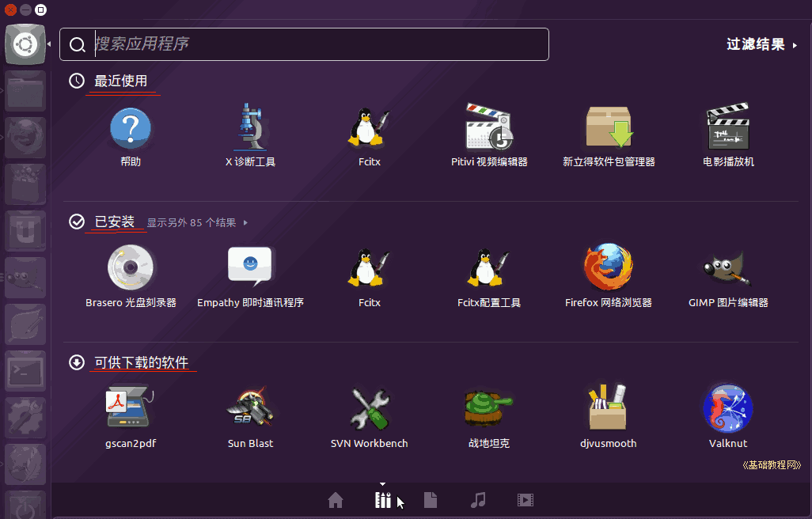Click the Valknut app icon
The height and width of the screenshot is (519, 812).
coord(728,409)
